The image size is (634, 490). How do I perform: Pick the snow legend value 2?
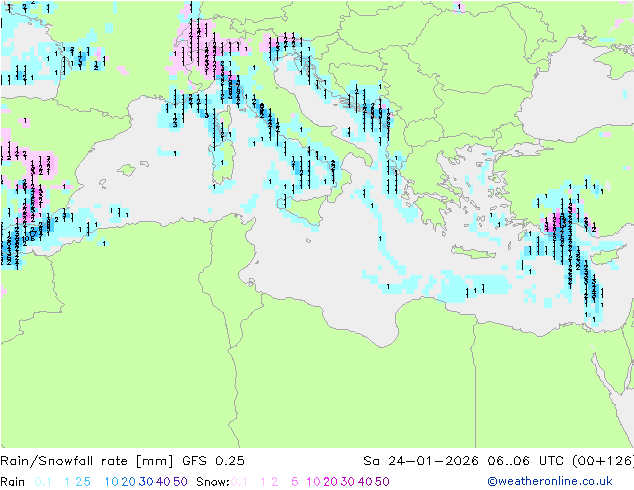(x=275, y=482)
